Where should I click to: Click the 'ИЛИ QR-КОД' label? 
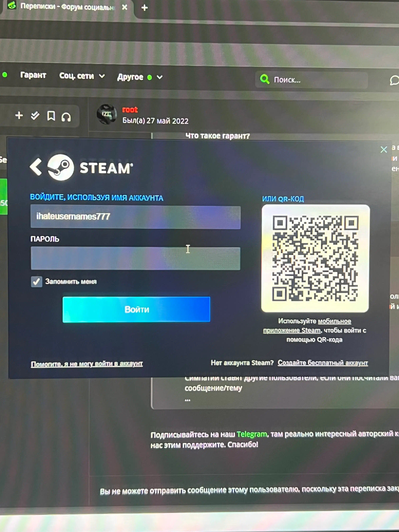point(283,199)
